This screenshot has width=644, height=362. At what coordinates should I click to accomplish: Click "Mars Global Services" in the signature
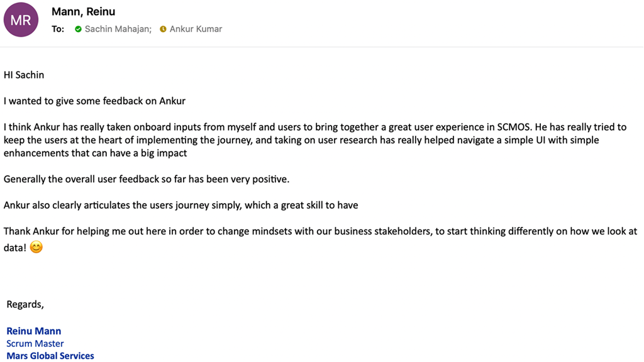[50, 356]
